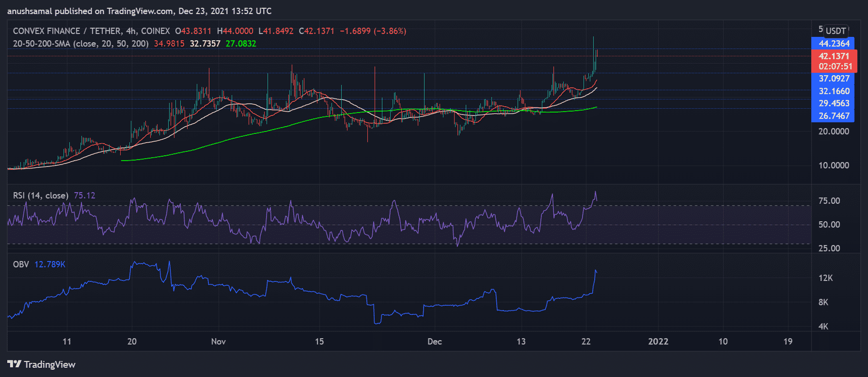Click the anushsamal published header text
The image size is (868, 377).
pos(139,11)
